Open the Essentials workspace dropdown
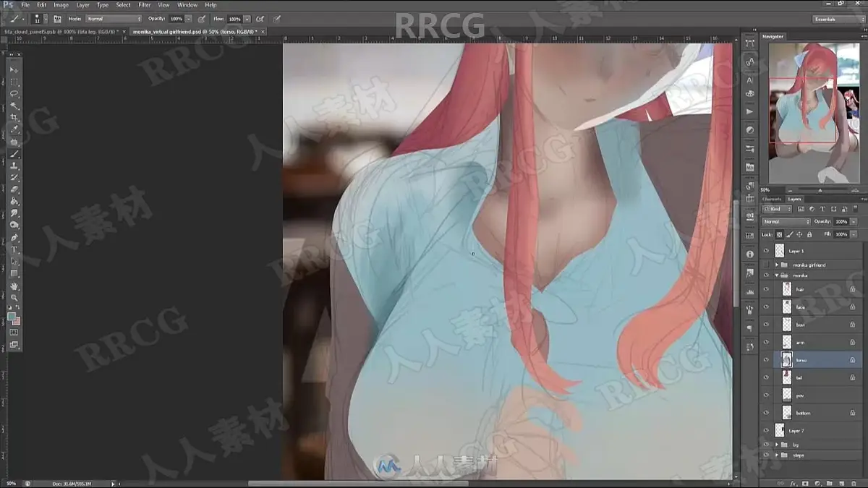868x488 pixels. (x=838, y=19)
